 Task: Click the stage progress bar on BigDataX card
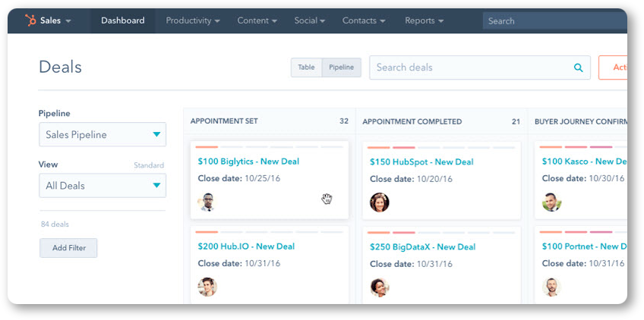click(x=441, y=232)
